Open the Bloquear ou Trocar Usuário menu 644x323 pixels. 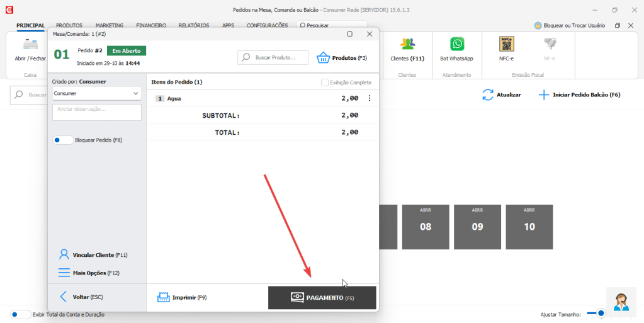coord(570,26)
